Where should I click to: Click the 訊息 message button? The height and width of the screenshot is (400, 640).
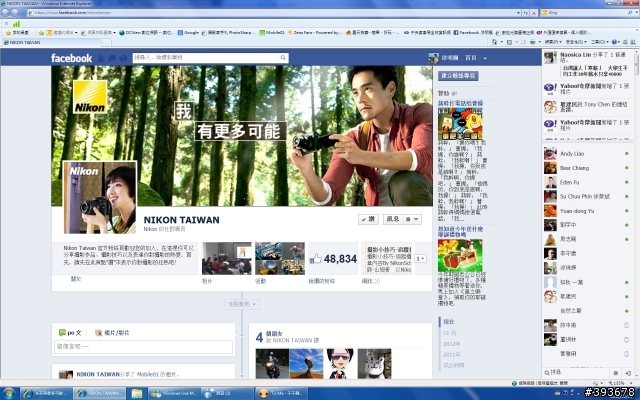click(393, 219)
